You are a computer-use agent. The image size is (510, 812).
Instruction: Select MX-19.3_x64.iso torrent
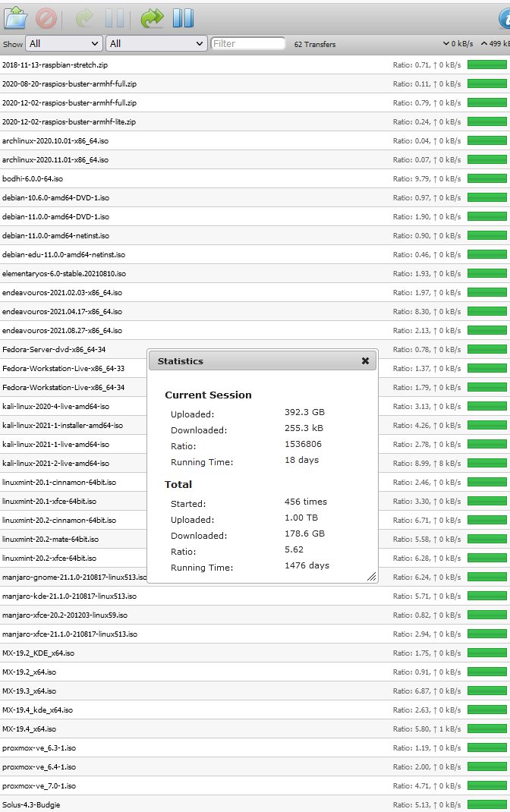pos(255,691)
